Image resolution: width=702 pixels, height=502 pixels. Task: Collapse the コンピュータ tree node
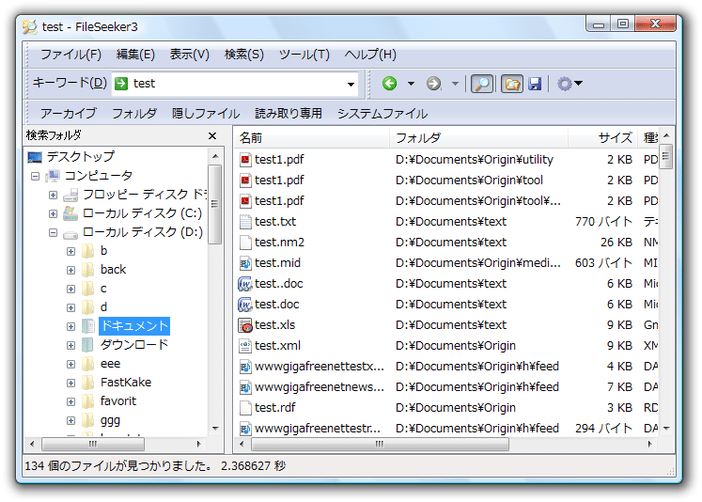tap(35, 176)
